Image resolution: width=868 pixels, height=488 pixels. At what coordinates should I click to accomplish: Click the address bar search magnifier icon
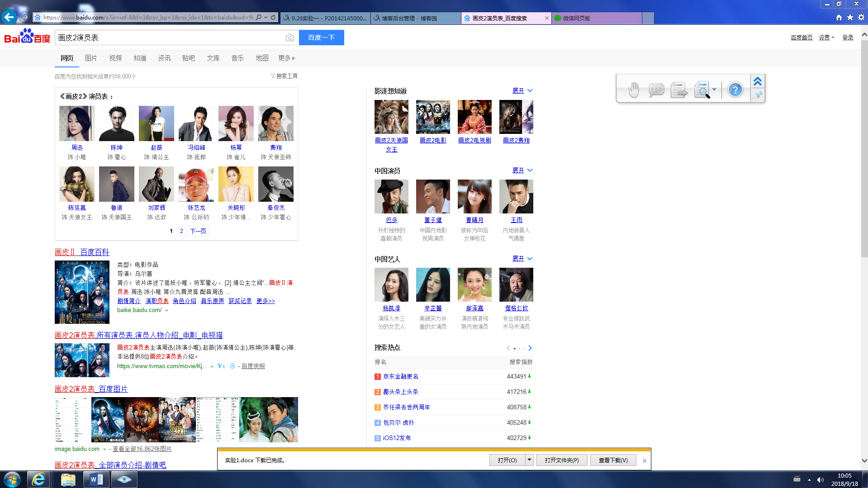pyautogui.click(x=258, y=18)
